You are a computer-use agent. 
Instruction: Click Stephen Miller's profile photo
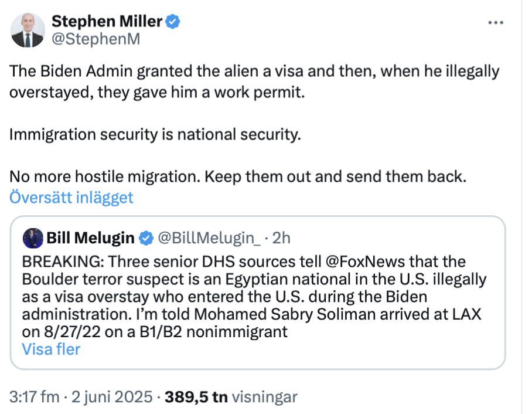coord(28,30)
